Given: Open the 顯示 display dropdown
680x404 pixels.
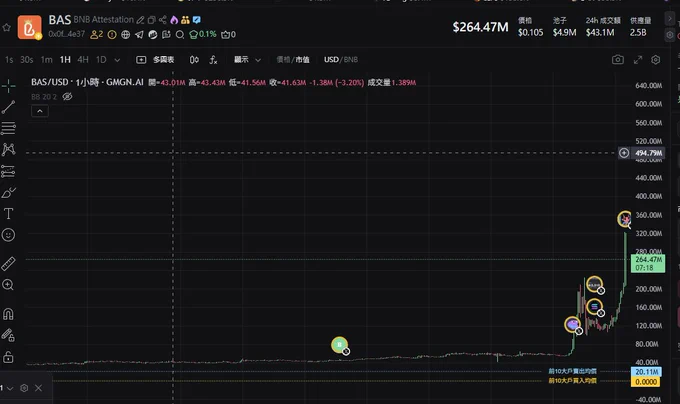Looking at the screenshot, I should click(246, 60).
